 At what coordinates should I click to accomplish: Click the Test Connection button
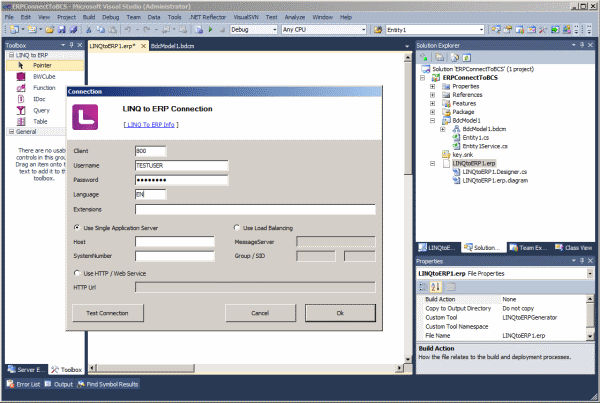click(108, 313)
